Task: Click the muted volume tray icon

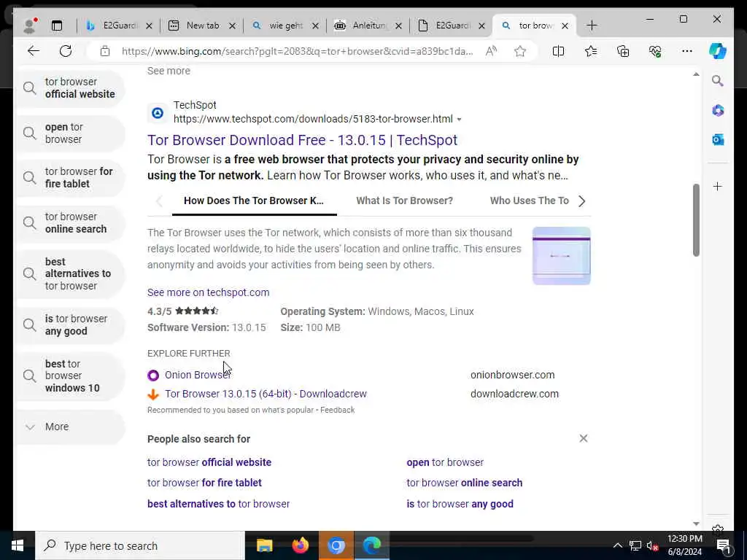Action: [652, 545]
